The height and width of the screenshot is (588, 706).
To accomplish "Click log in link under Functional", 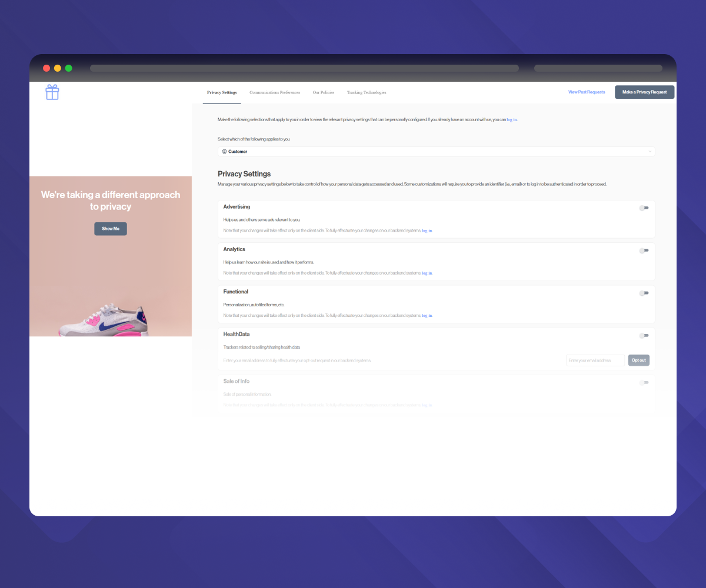I will coord(427,315).
